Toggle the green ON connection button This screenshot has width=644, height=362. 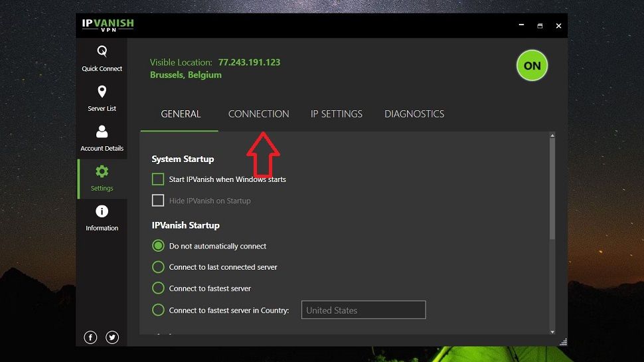pyautogui.click(x=532, y=65)
